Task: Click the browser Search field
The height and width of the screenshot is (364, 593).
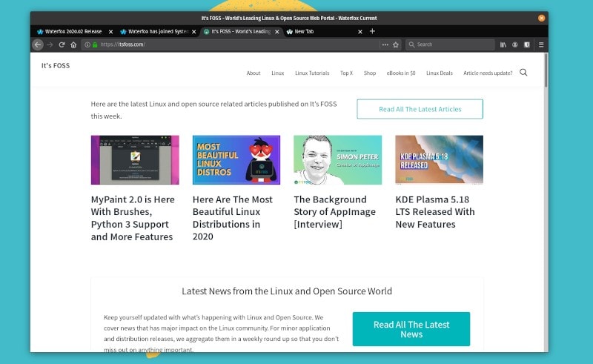Action: coord(450,44)
